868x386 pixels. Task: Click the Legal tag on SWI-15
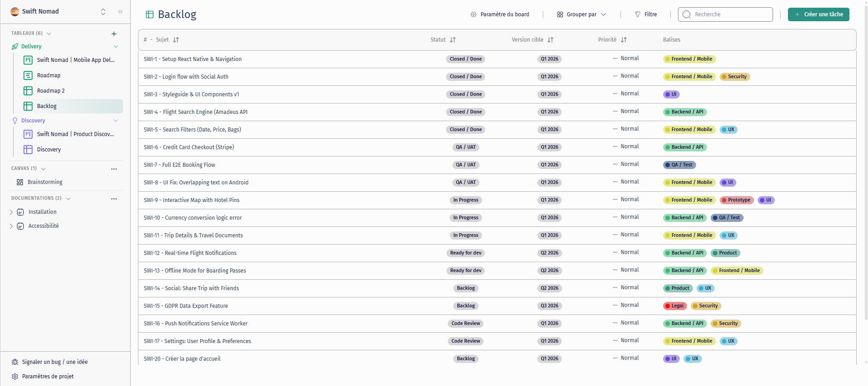(x=675, y=306)
